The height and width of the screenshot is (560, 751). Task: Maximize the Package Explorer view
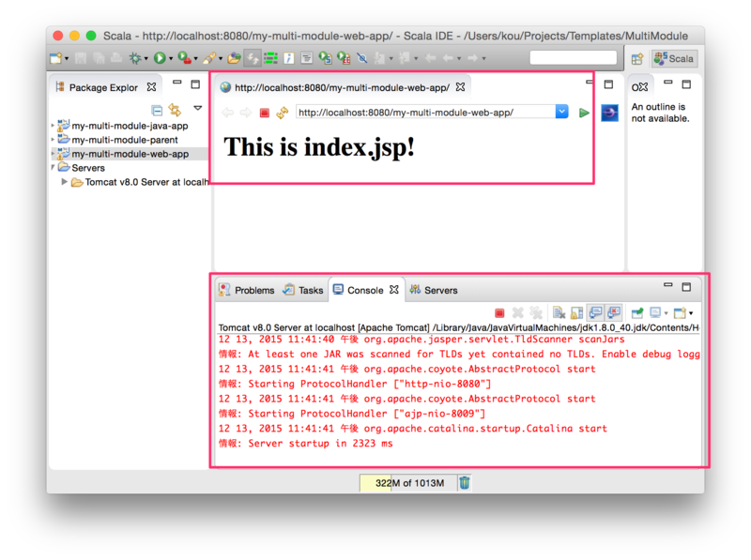click(195, 84)
